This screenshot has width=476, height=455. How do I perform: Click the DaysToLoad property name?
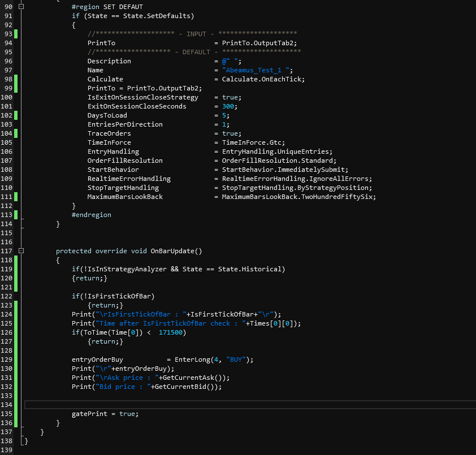click(107, 115)
